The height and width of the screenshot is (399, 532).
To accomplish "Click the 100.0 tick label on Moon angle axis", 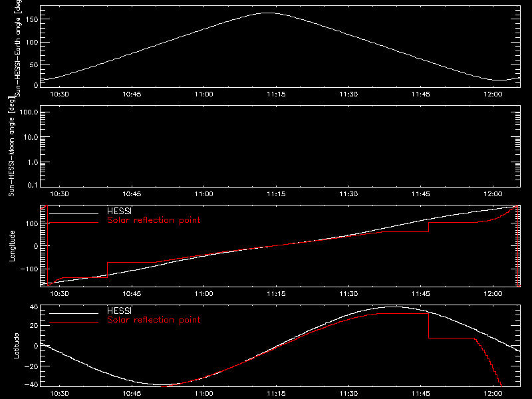I will pos(29,112).
